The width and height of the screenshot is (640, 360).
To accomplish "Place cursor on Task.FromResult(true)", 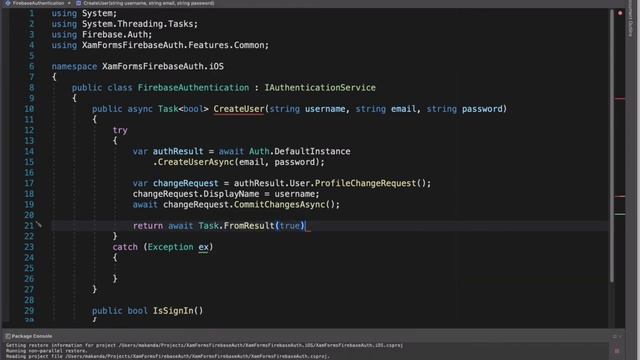I will coord(251,226).
